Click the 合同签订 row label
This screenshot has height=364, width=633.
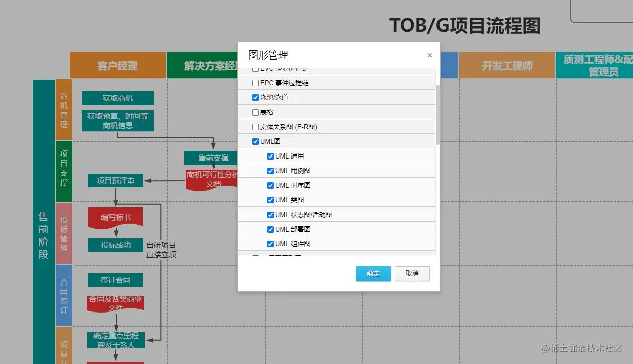64,295
